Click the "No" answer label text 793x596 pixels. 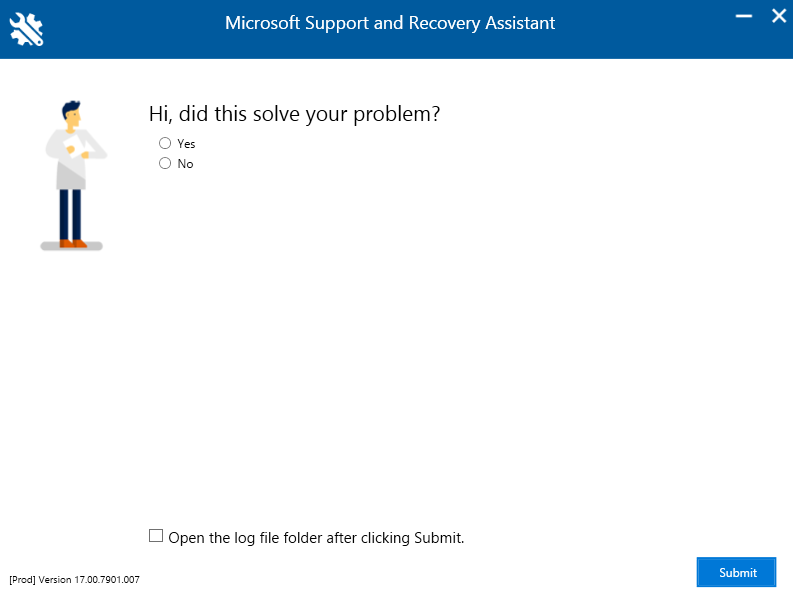(x=185, y=163)
